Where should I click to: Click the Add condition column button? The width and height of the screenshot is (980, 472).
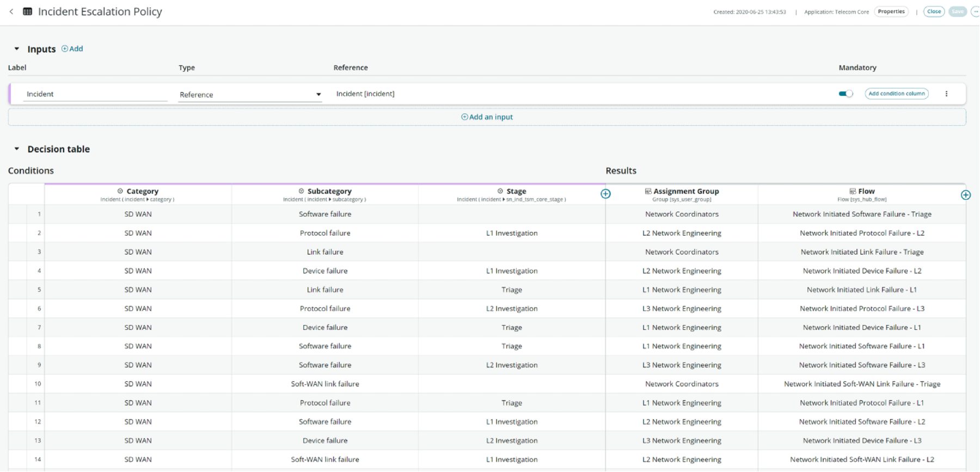(897, 94)
